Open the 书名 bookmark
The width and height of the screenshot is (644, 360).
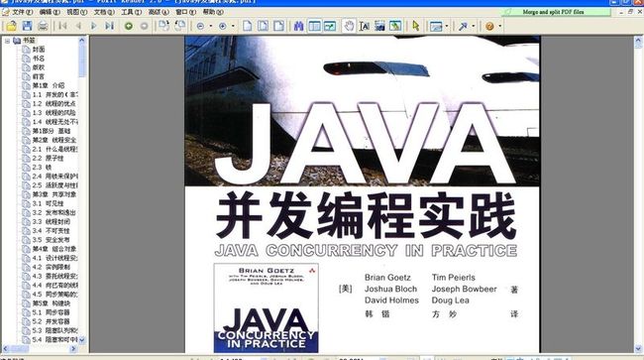(x=39, y=59)
